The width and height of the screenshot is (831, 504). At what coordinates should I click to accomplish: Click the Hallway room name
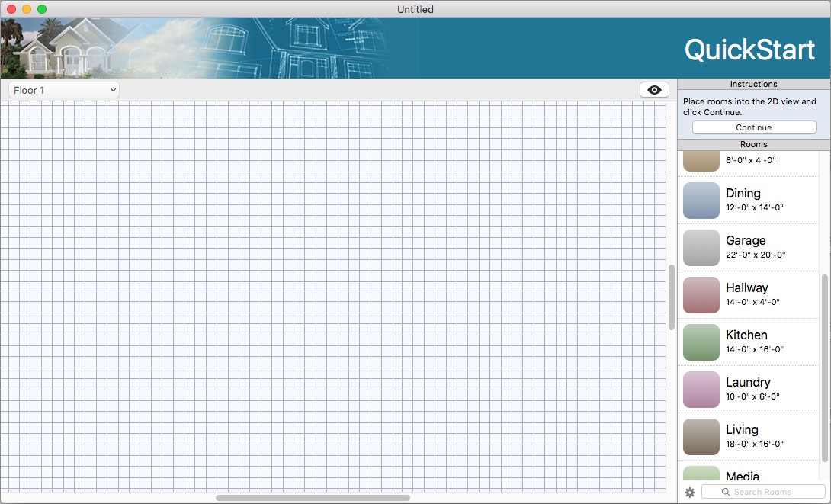[x=746, y=287]
